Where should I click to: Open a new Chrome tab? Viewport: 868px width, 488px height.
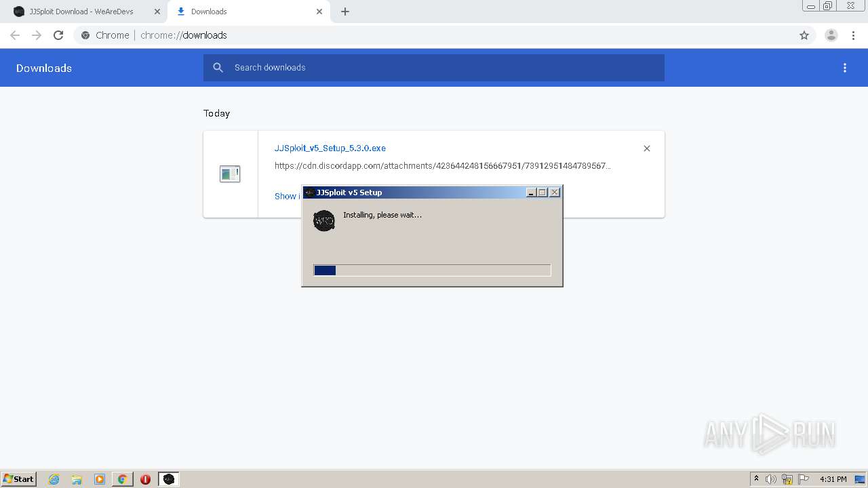coord(345,12)
